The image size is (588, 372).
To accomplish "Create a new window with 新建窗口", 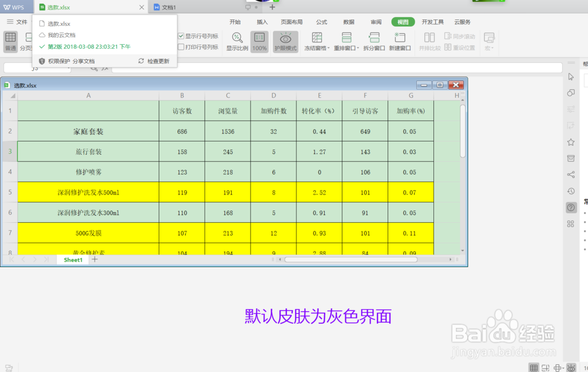I will click(x=400, y=41).
